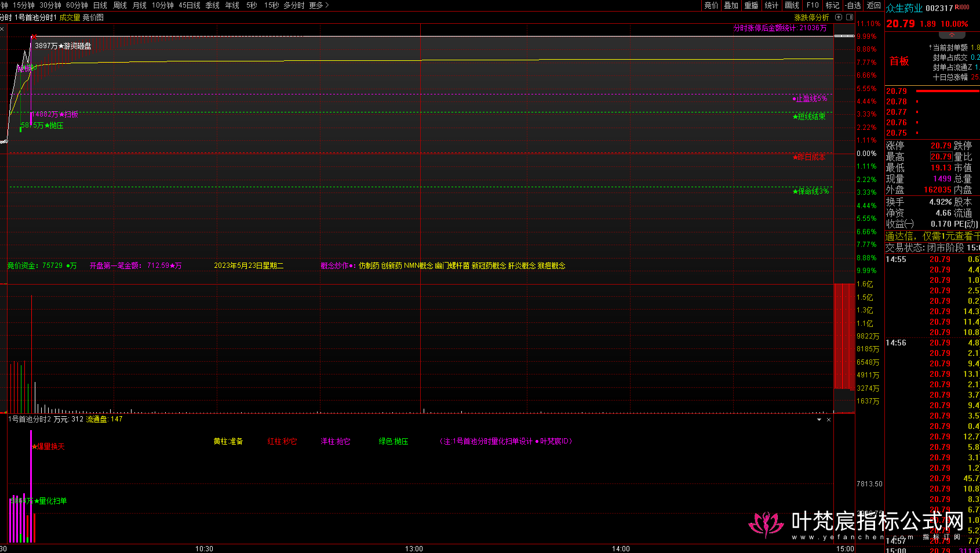
Task: Select the 年线 yearly tab
Action: coord(232,5)
